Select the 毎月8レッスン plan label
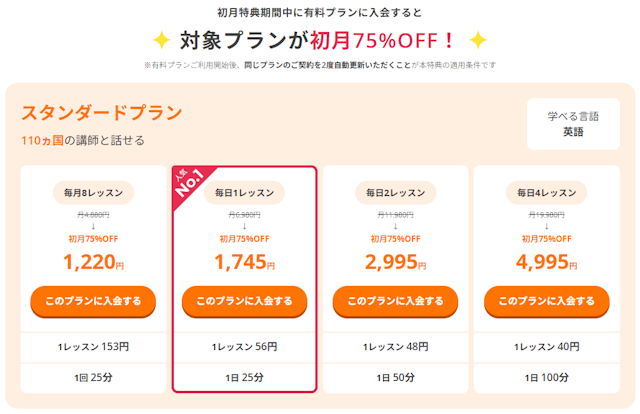This screenshot has height=414, width=640. tap(93, 192)
